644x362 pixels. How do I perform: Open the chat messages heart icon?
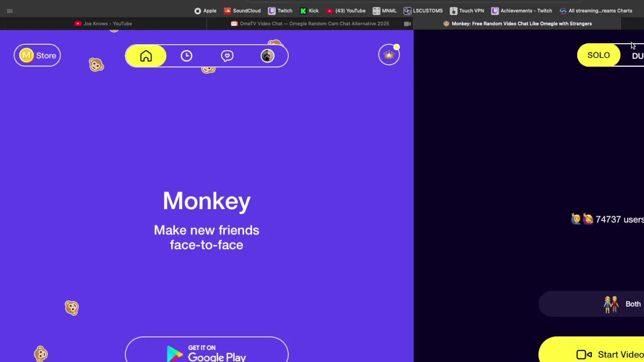coord(227,56)
